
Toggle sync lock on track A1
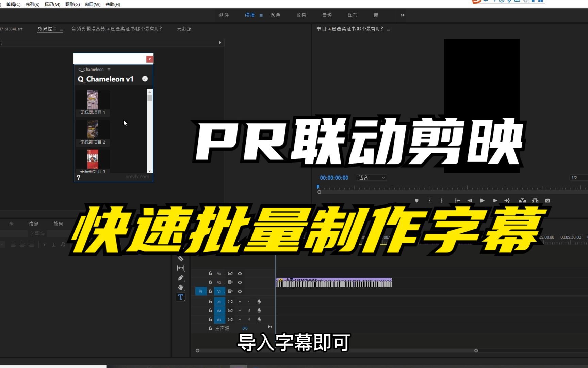(230, 302)
